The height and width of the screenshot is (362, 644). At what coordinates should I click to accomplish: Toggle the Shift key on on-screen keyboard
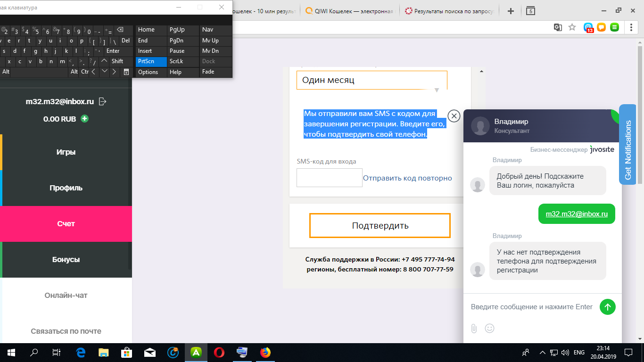pyautogui.click(x=117, y=61)
